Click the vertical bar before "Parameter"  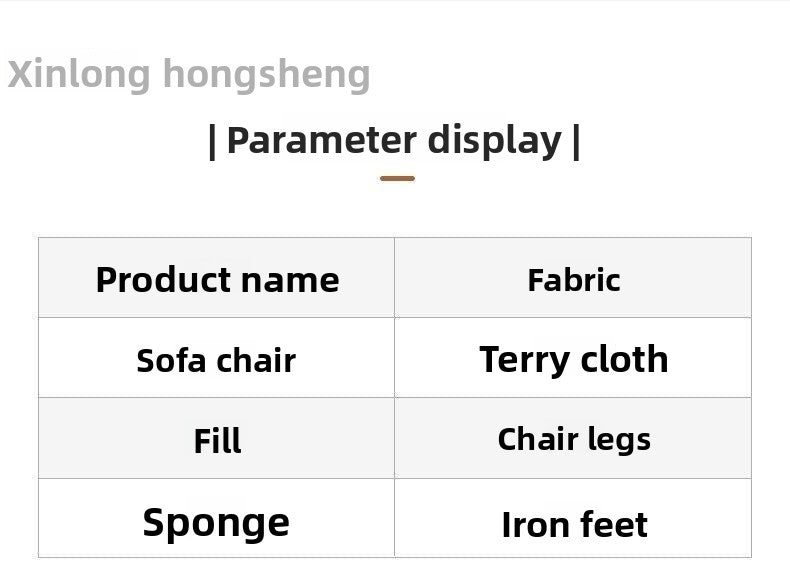pyautogui.click(x=212, y=141)
